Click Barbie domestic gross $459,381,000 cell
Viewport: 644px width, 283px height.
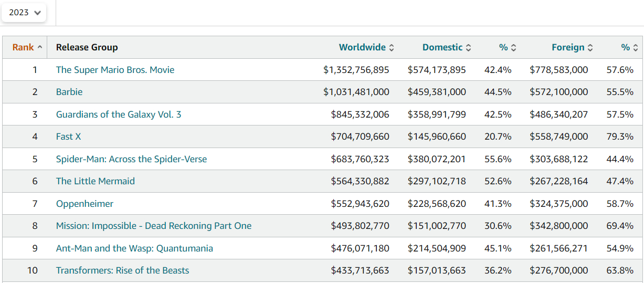tap(436, 92)
